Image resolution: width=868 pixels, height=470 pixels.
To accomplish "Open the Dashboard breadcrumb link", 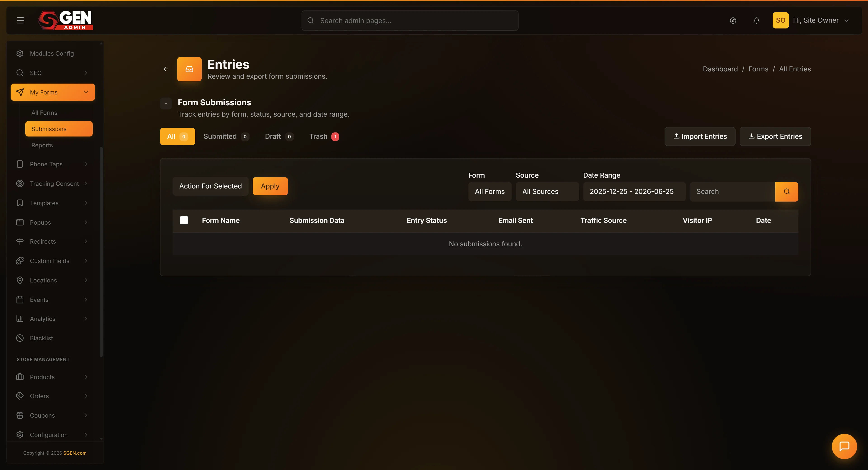I will (720, 69).
